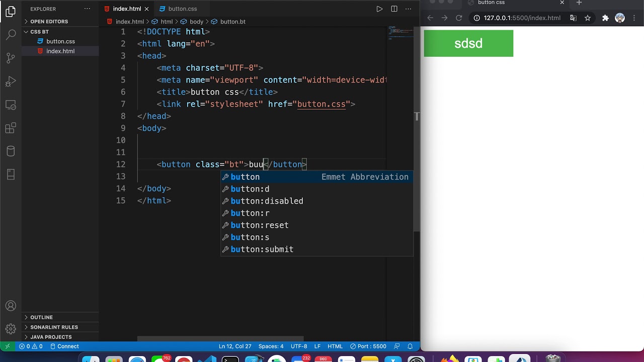Click the 'LF' end-of-line status
The image size is (644, 362).
point(317,346)
